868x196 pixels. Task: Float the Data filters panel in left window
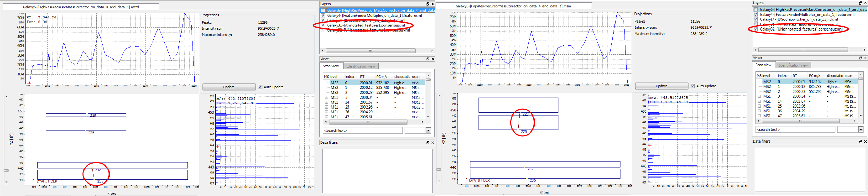(x=428, y=143)
